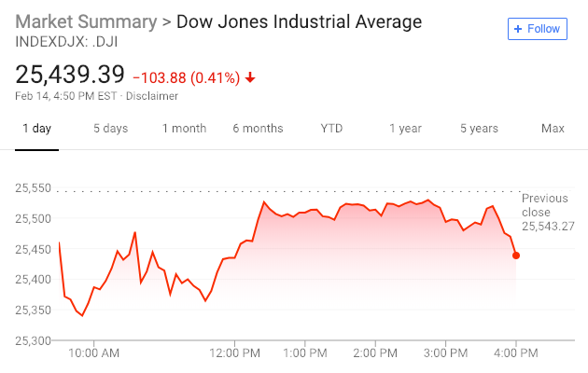Open the 1 year tab

pyautogui.click(x=405, y=129)
